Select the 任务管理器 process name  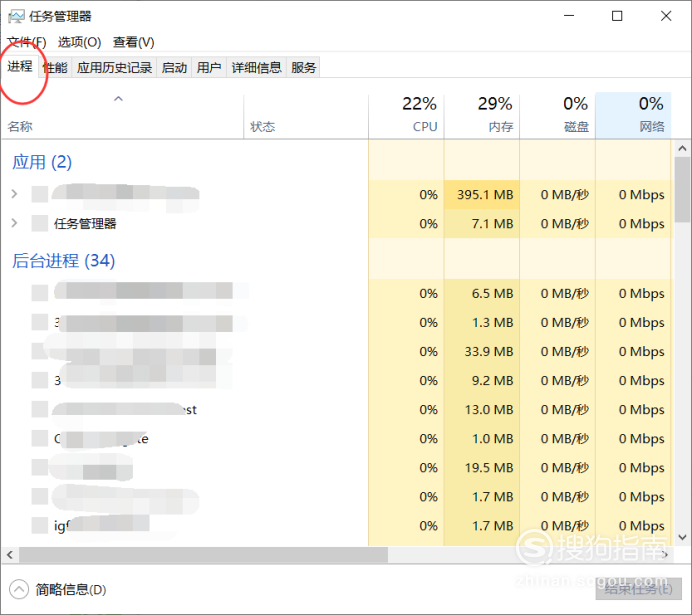click(85, 224)
